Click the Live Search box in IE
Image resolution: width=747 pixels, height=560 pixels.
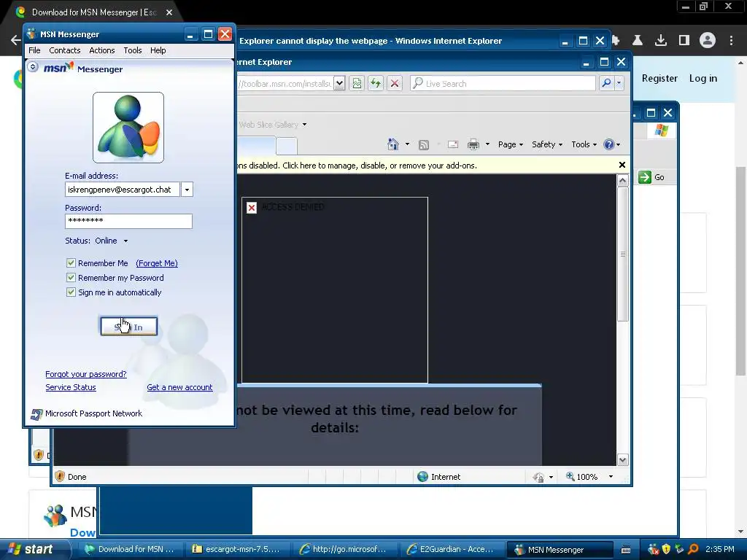pos(503,83)
